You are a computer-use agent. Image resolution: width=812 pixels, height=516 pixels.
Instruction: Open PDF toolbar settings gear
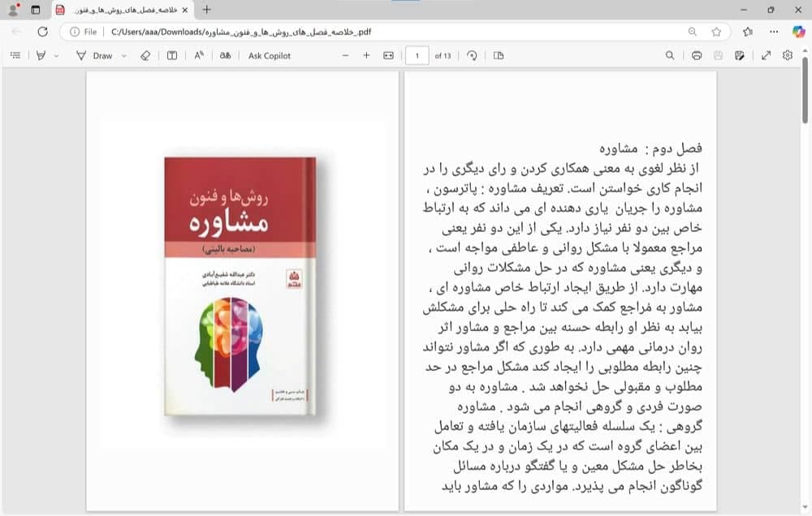click(x=788, y=55)
